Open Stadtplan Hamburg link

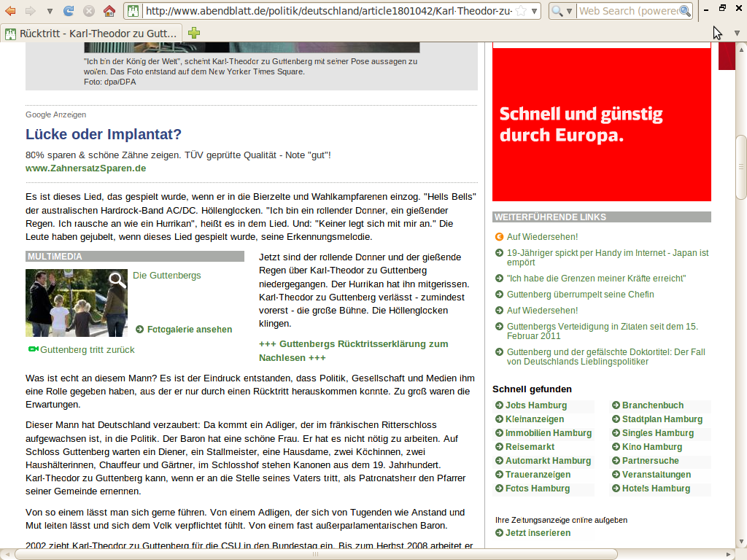point(662,419)
